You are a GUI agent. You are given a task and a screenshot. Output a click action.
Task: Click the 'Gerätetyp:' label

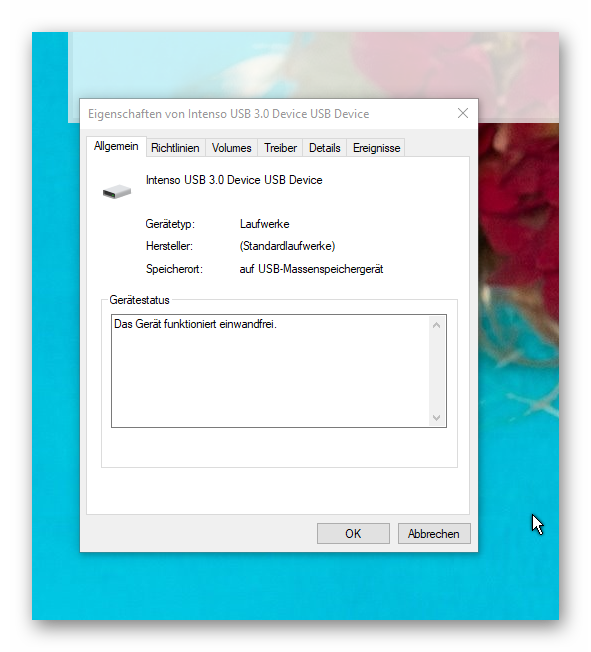coord(170,224)
